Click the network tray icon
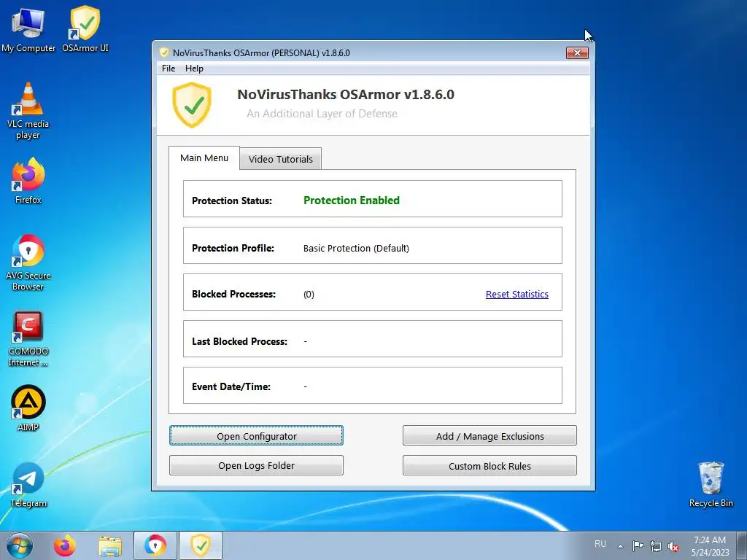This screenshot has height=560, width=747. point(656,545)
